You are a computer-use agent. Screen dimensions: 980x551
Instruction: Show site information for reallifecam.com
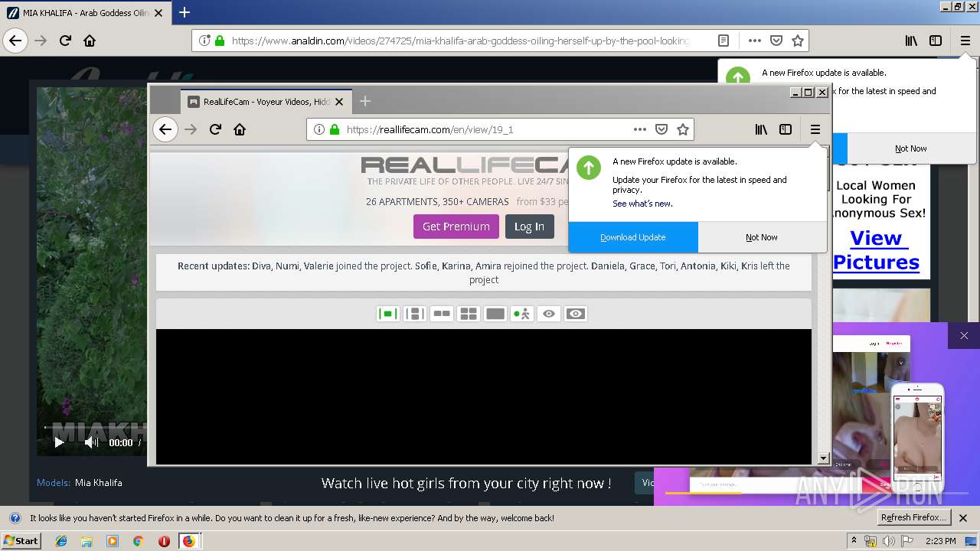tap(319, 129)
